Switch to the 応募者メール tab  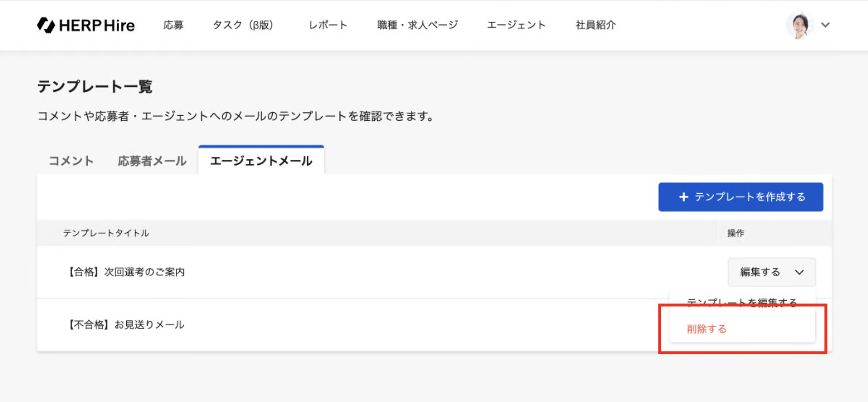pyautogui.click(x=152, y=161)
